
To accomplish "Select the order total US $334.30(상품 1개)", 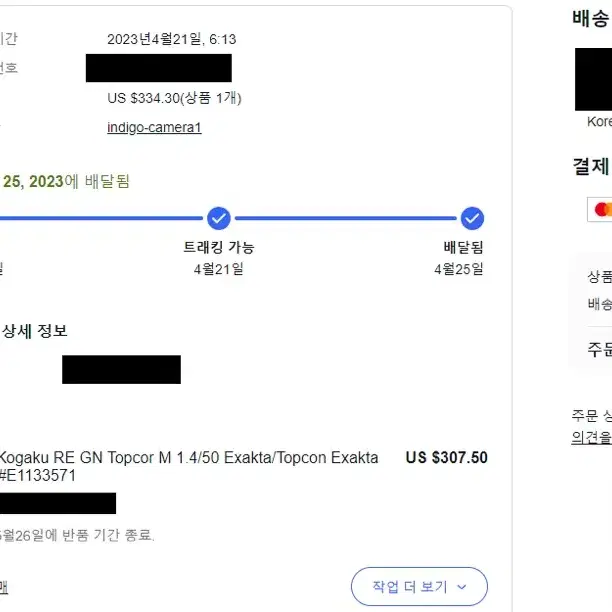I will click(x=174, y=98).
